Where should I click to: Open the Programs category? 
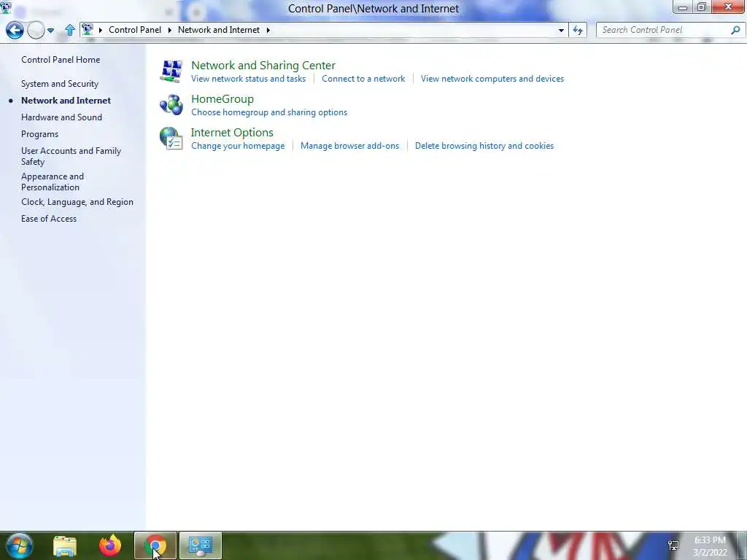(x=39, y=134)
